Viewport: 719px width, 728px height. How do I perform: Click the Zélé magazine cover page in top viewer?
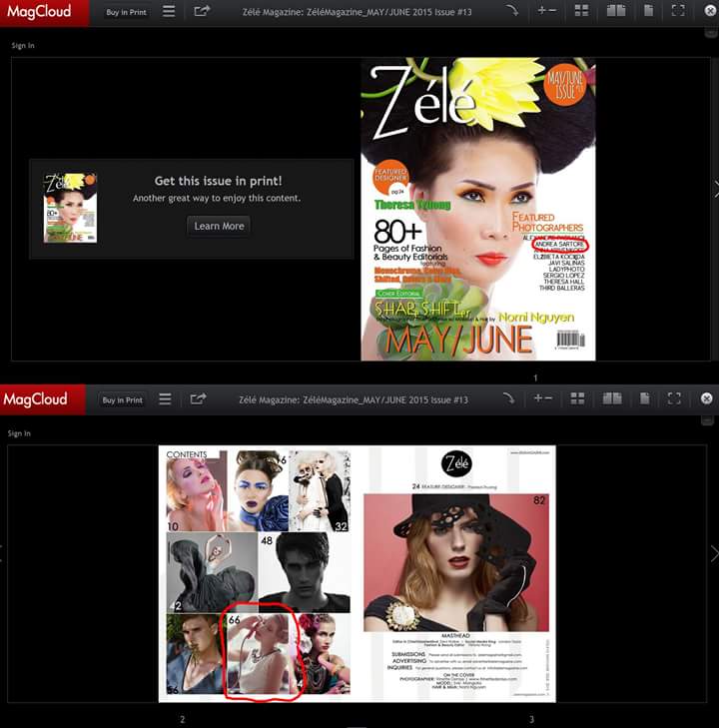coord(478,209)
